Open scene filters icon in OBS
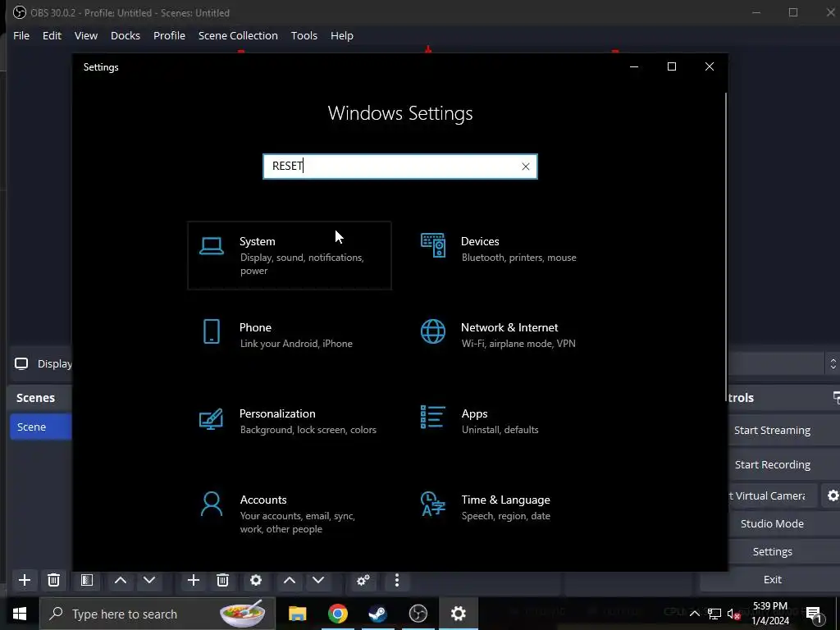The height and width of the screenshot is (630, 840). (87, 580)
